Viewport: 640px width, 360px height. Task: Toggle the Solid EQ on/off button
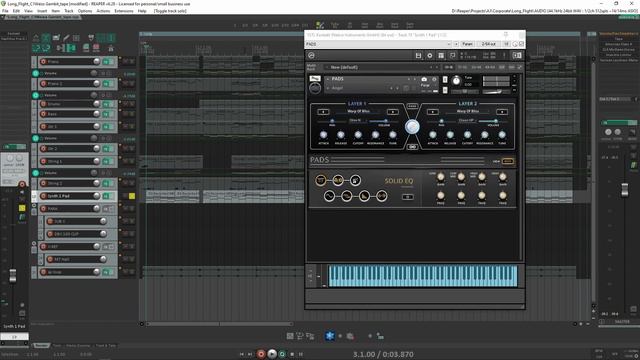(407, 197)
